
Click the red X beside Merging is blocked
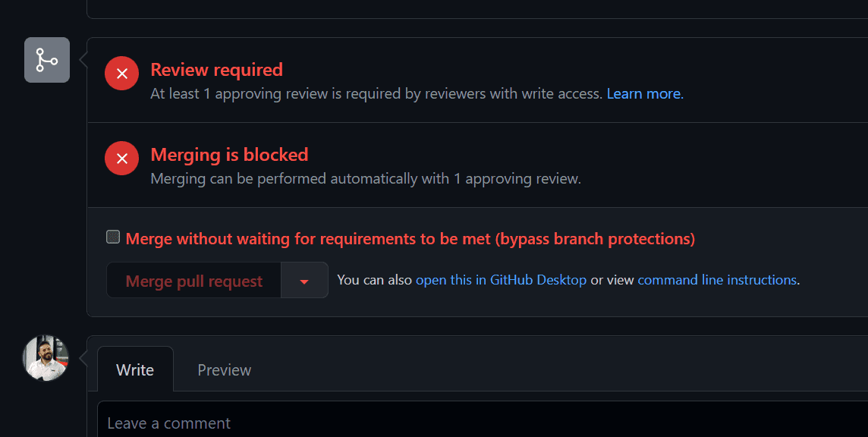pyautogui.click(x=121, y=159)
